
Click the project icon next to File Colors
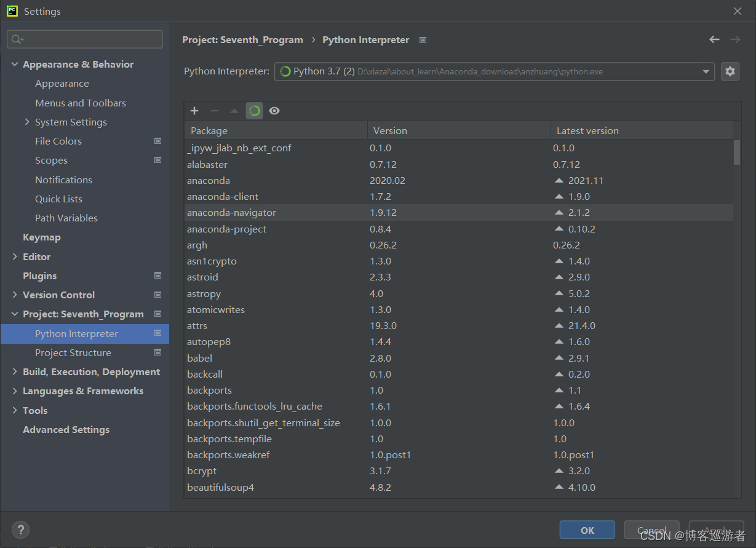(157, 141)
